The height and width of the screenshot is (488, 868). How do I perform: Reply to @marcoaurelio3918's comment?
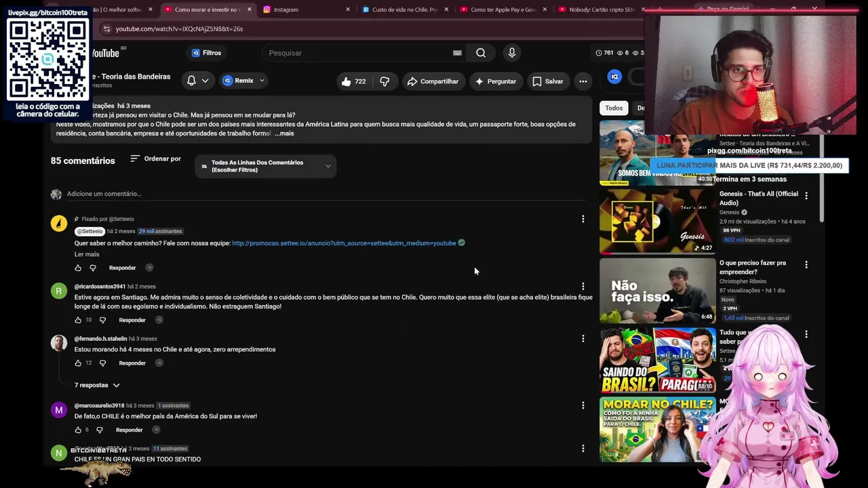tap(129, 430)
